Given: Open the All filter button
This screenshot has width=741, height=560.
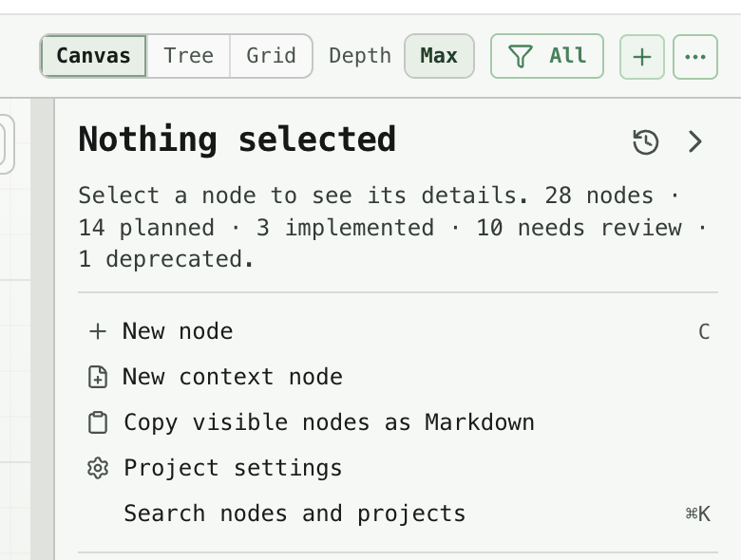Looking at the screenshot, I should click(x=547, y=56).
